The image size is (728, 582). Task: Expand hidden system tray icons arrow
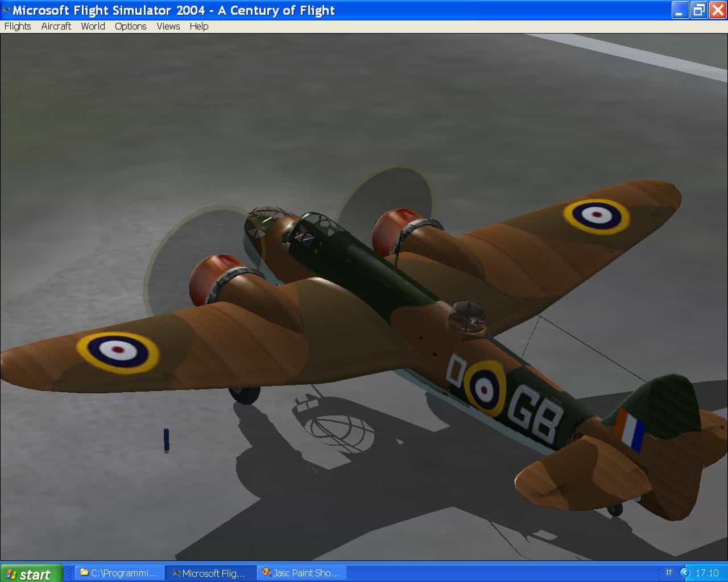tap(685, 573)
